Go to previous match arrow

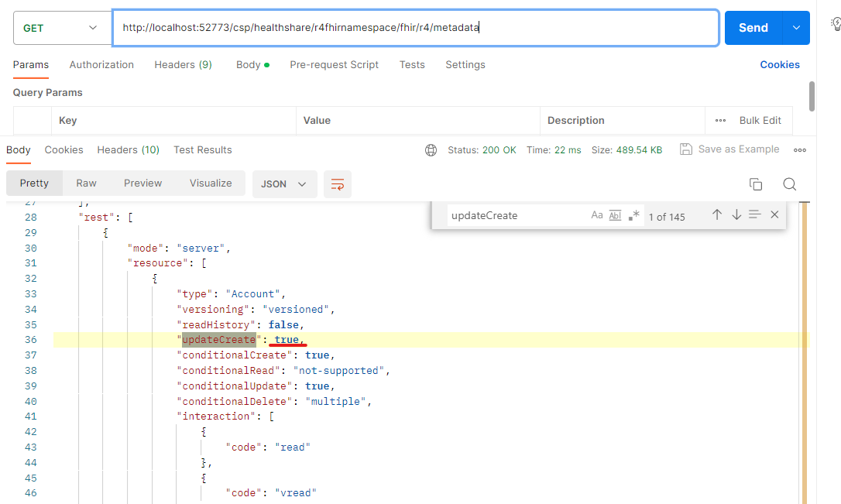[x=717, y=215]
